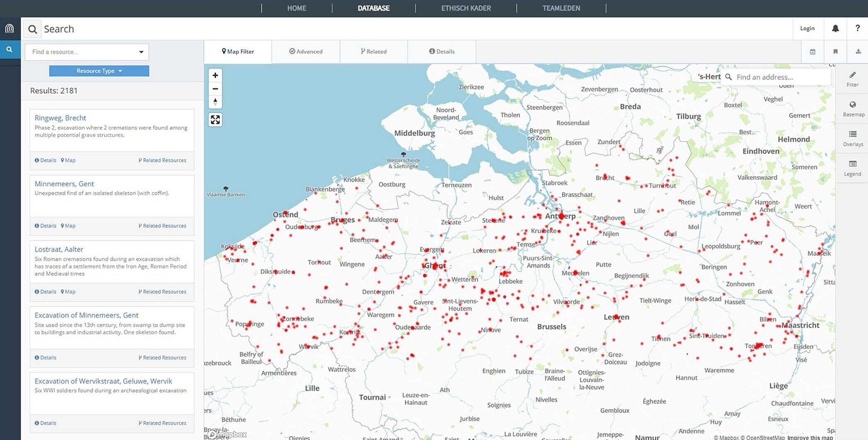View Related Resources for Excavation of Minnemeers
Image resolution: width=868 pixels, height=440 pixels.
pos(162,357)
